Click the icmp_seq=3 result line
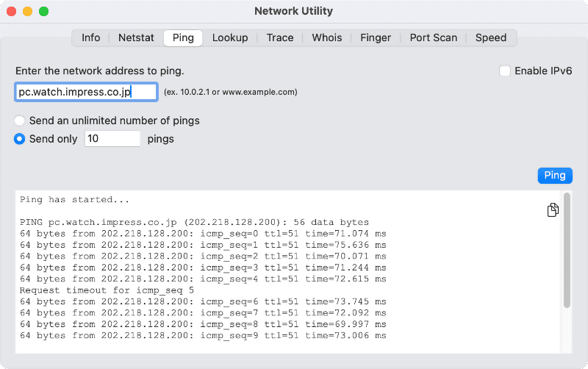588x369 pixels. [x=203, y=268]
